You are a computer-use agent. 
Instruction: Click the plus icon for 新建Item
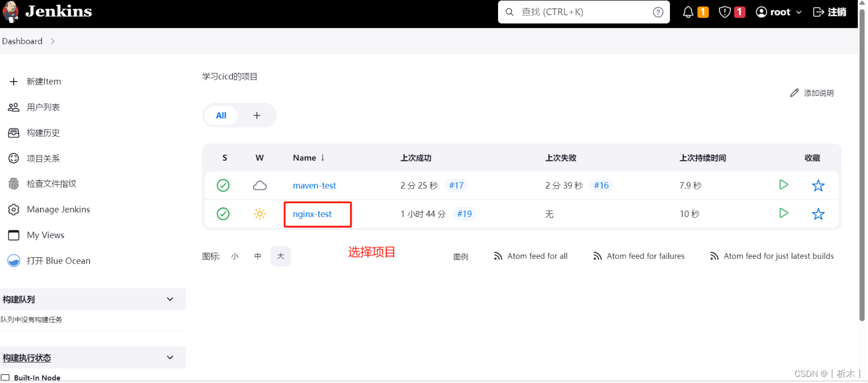pos(14,82)
